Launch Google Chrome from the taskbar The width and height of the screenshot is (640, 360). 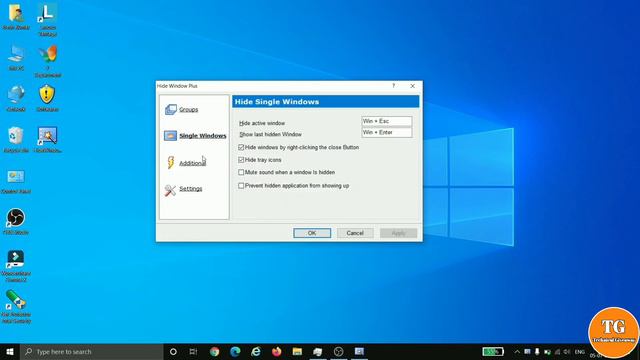214,351
